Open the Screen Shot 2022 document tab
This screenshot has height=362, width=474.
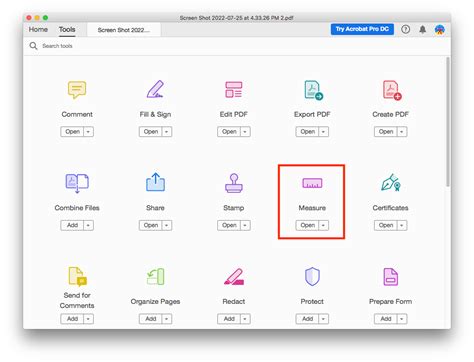tap(124, 30)
